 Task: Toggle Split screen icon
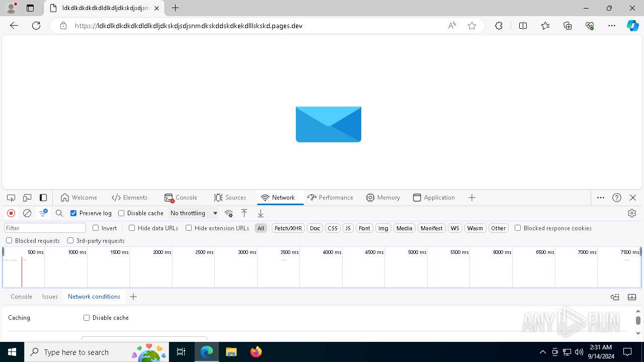point(523,26)
